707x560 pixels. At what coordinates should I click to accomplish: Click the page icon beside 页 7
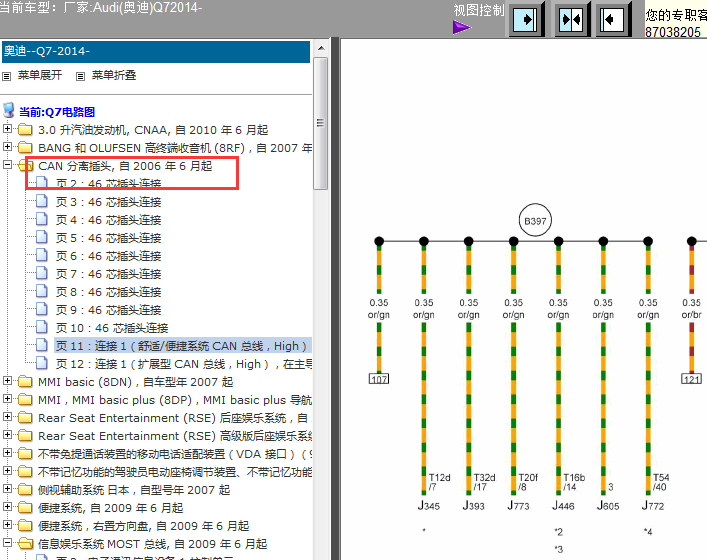click(41, 273)
